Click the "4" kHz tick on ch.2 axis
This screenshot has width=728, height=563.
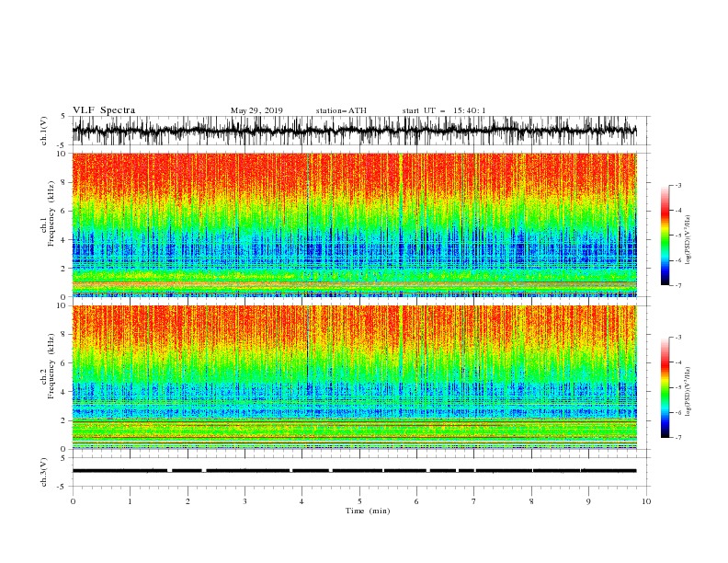(x=63, y=392)
